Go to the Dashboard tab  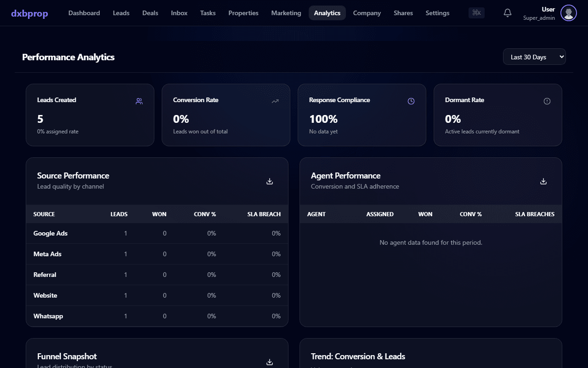(x=84, y=13)
